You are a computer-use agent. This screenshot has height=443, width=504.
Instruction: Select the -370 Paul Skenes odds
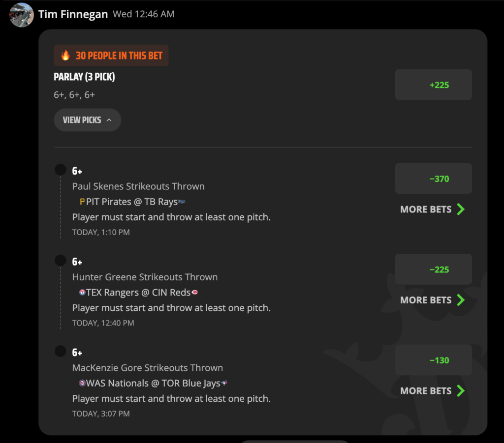[433, 178]
